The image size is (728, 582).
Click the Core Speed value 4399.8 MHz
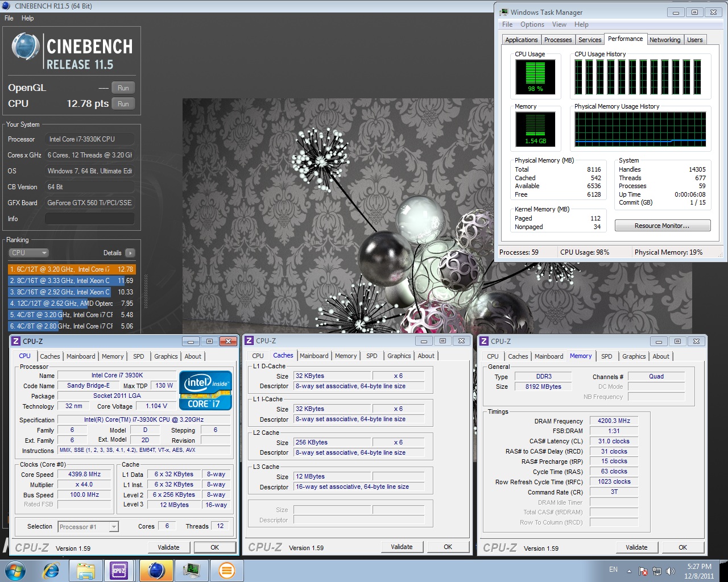85,474
